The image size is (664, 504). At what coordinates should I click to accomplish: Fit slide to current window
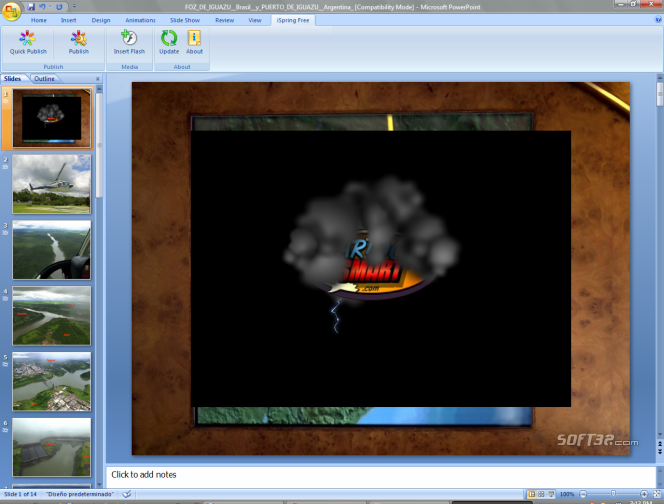[x=657, y=494]
